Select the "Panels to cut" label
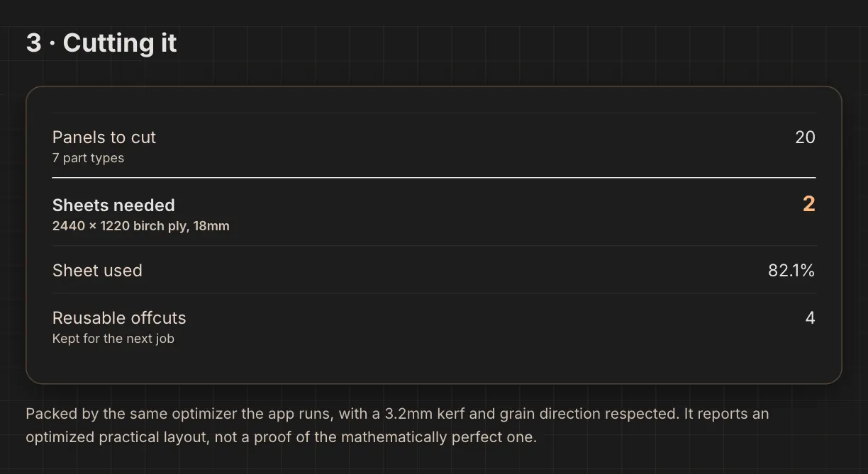The image size is (868, 474). pyautogui.click(x=104, y=137)
